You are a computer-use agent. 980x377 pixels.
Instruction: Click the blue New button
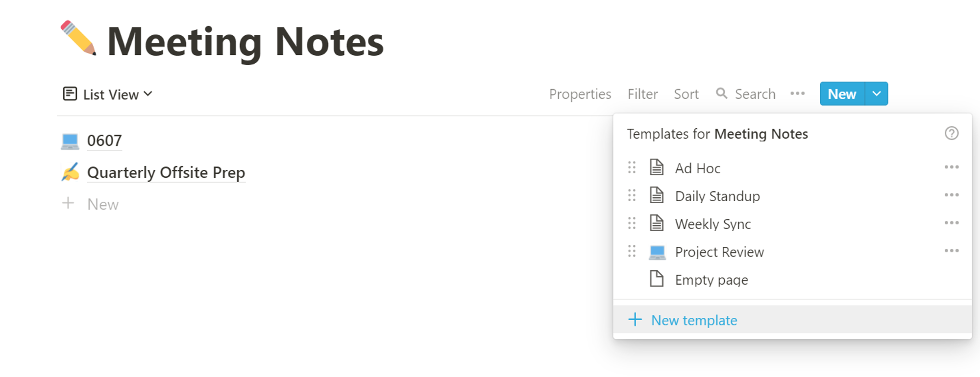pos(842,94)
